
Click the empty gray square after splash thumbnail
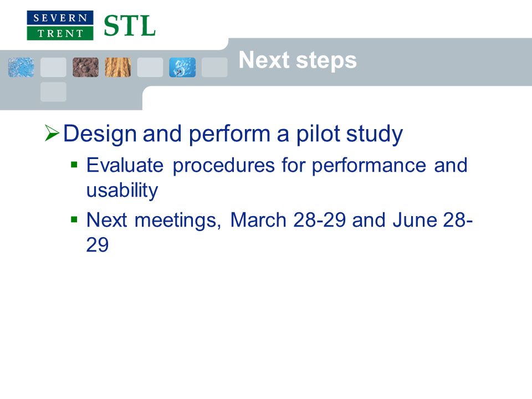[214, 67]
